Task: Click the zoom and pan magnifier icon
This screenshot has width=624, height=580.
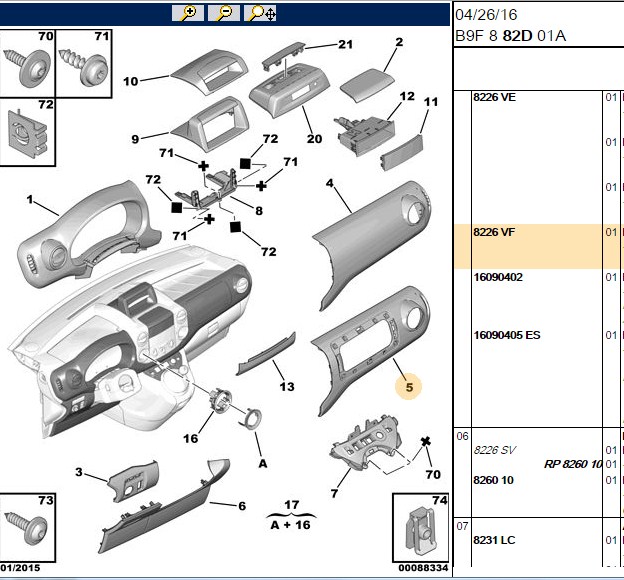Action: (260, 13)
